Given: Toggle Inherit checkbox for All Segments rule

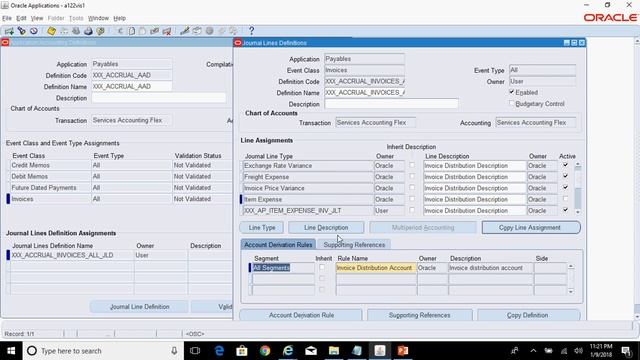Looking at the screenshot, I should coord(322,267).
